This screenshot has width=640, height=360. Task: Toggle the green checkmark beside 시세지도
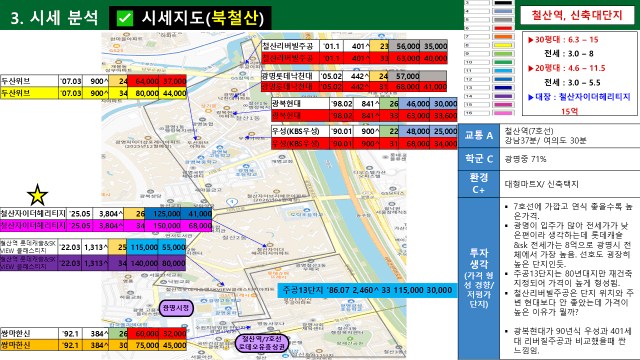point(124,18)
